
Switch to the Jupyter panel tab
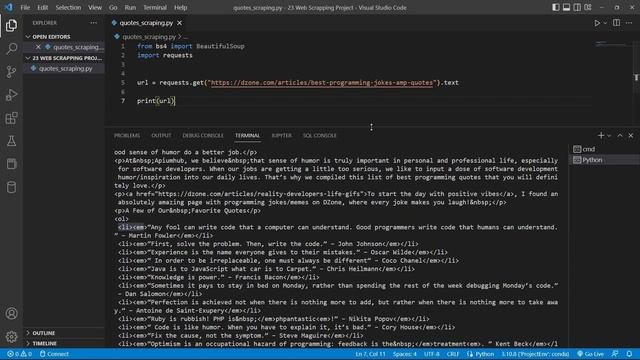(282, 136)
